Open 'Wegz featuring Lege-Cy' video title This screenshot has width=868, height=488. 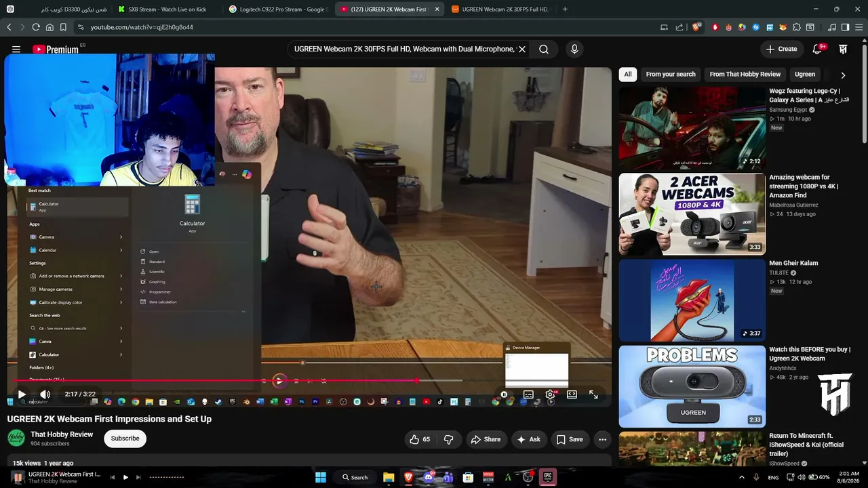809,96
